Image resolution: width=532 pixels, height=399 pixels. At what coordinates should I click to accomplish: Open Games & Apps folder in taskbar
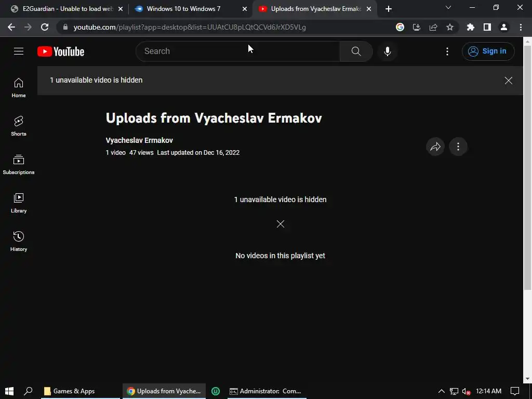[81, 391]
